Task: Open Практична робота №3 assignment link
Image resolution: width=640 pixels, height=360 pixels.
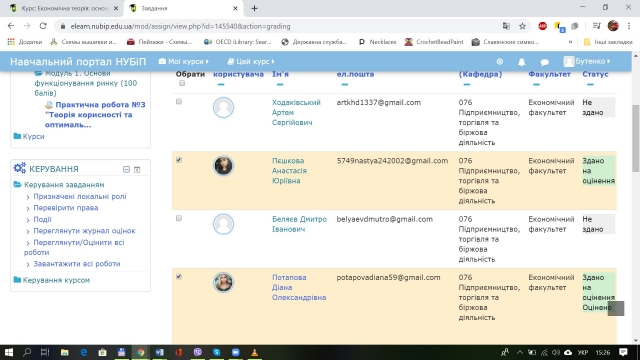Action: pyautogui.click(x=95, y=115)
